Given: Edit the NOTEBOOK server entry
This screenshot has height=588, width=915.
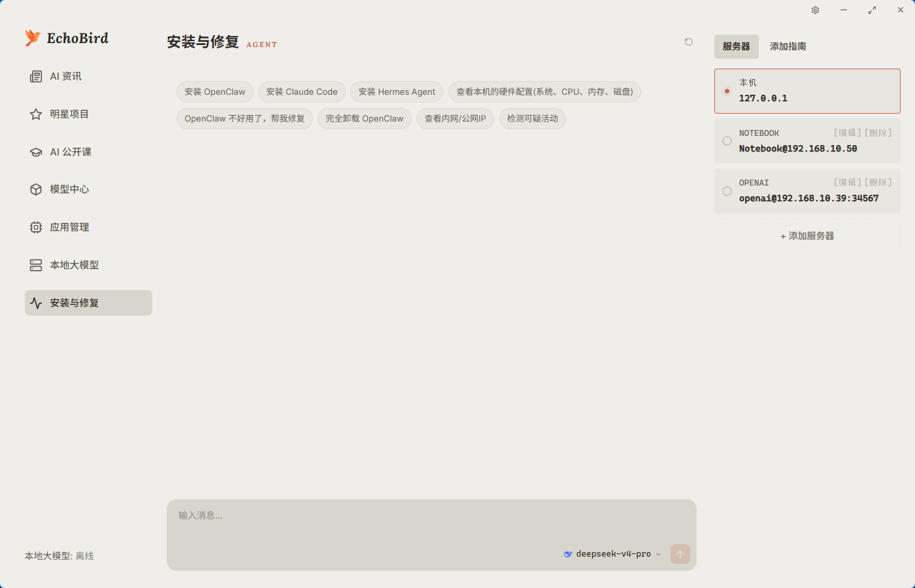Looking at the screenshot, I should pos(848,133).
